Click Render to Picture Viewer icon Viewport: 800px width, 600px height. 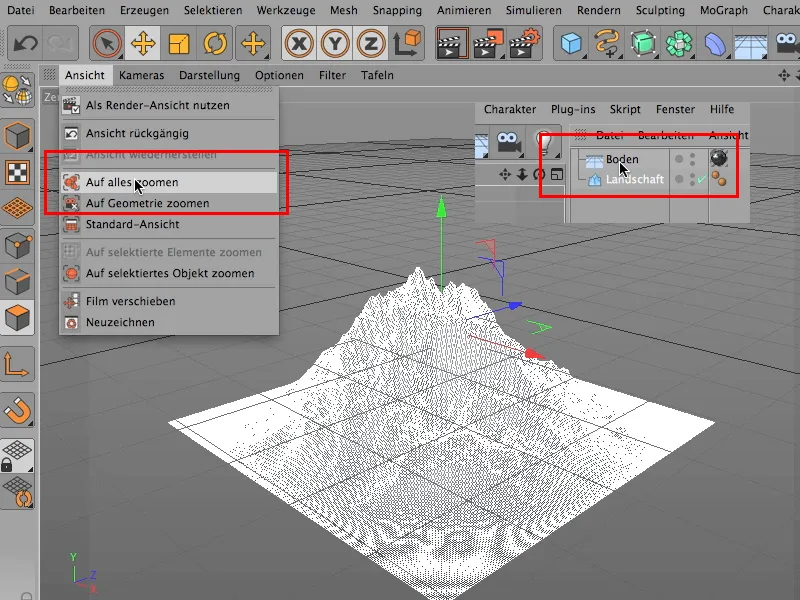point(488,43)
